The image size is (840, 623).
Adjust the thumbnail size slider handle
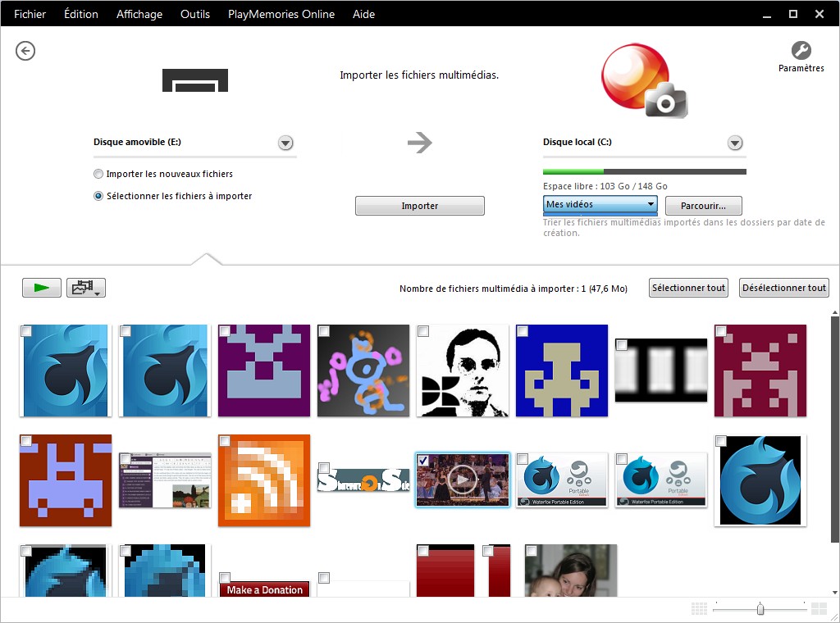click(x=760, y=608)
